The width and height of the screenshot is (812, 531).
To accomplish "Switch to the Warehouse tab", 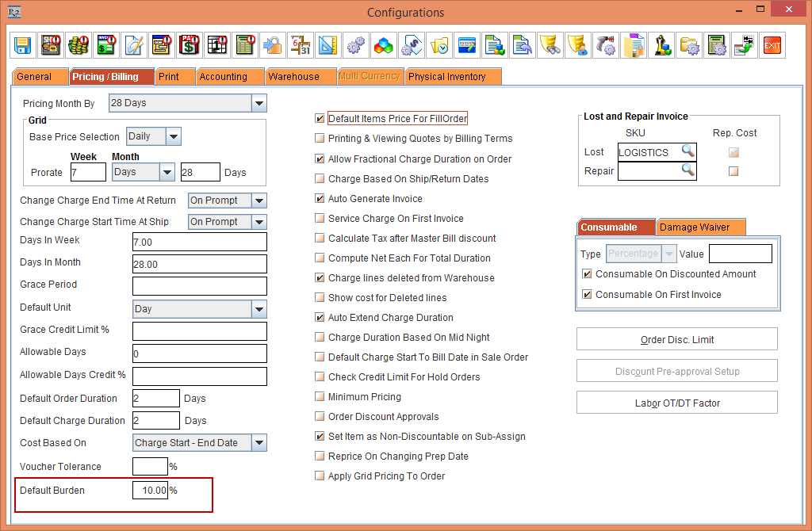I will (x=293, y=77).
